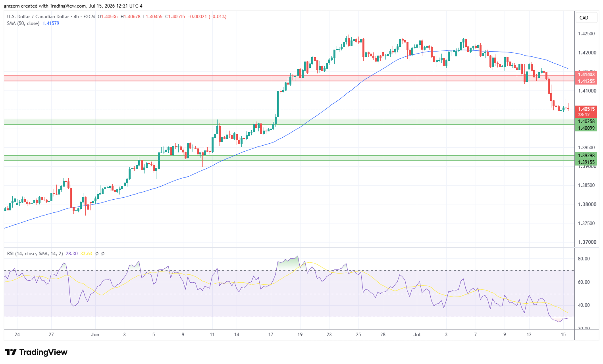The height and width of the screenshot is (364, 603).
Task: Click the 40.00 RSI axis label
Action: [x=584, y=305]
